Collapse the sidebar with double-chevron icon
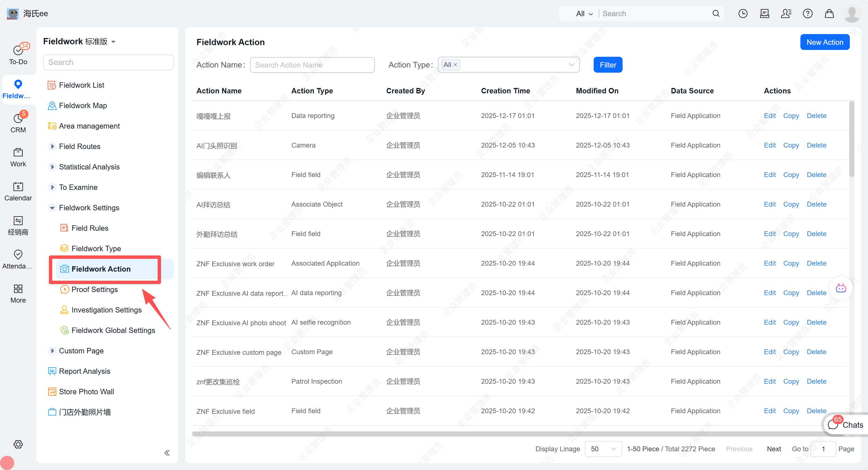 point(167,452)
